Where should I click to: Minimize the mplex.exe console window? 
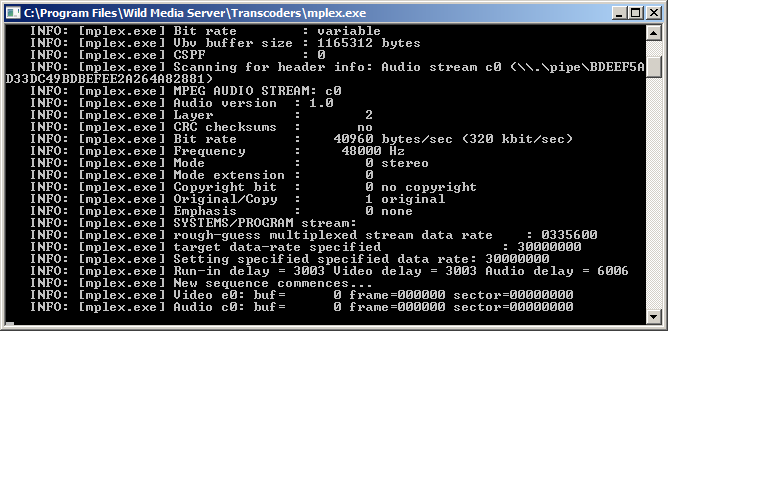617,13
